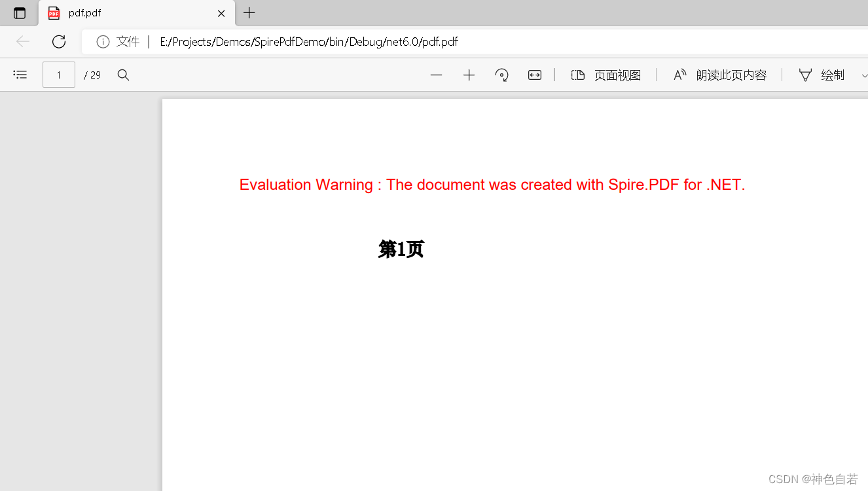Open the PDF table of contents
Viewport: 868px width, 491px height.
[x=20, y=75]
